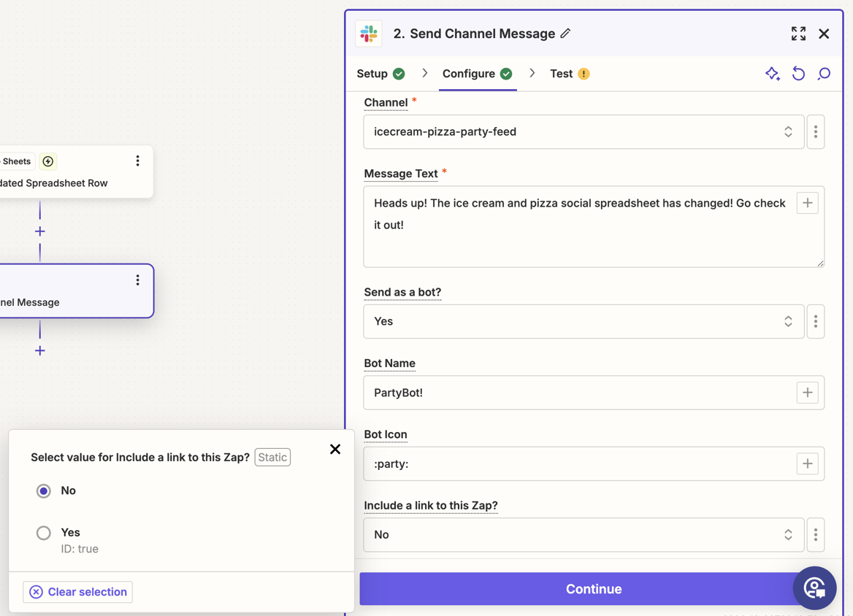Viewport: 853px width, 616px height.
Task: Click the green check beside Configure
Action: [506, 74]
